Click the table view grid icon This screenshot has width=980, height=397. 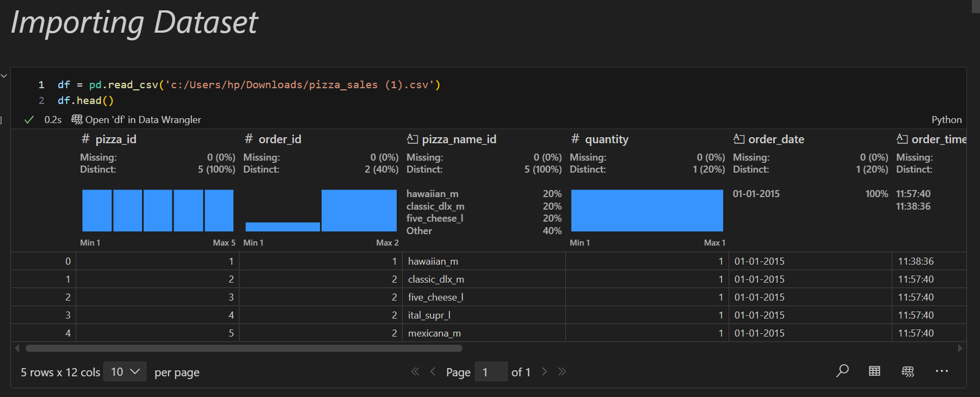874,371
